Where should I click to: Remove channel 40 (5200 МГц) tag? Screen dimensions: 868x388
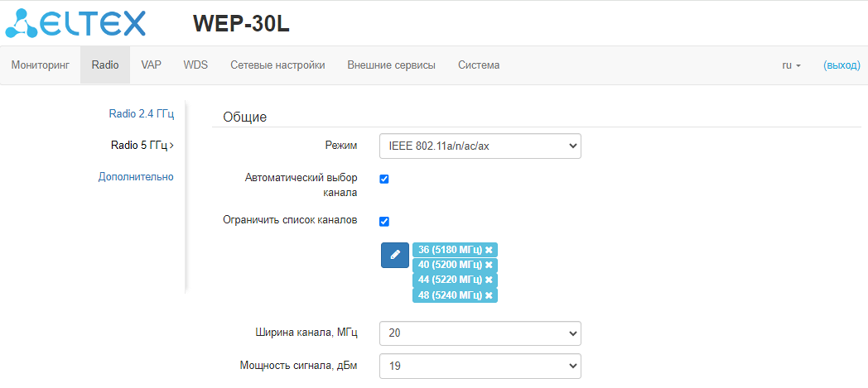coord(489,265)
